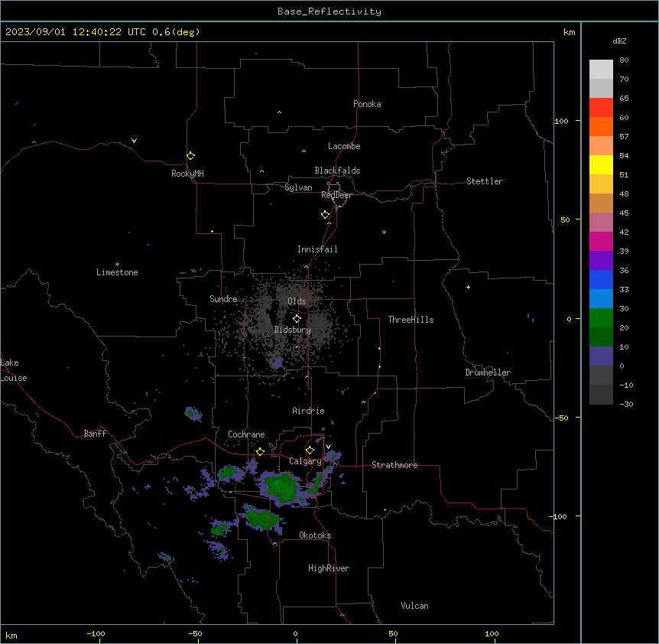The height and width of the screenshot is (644, 659).
Task: Click the white plus marker north of Drumheller
Action: [x=468, y=287]
